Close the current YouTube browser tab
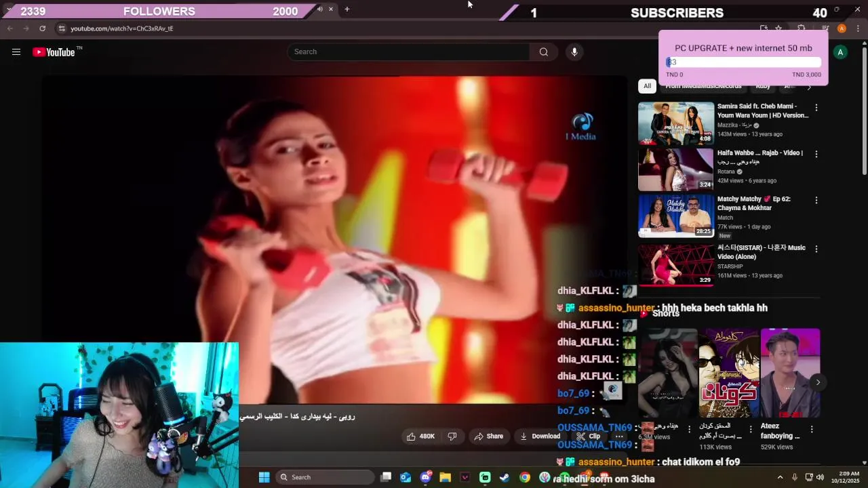 click(331, 9)
